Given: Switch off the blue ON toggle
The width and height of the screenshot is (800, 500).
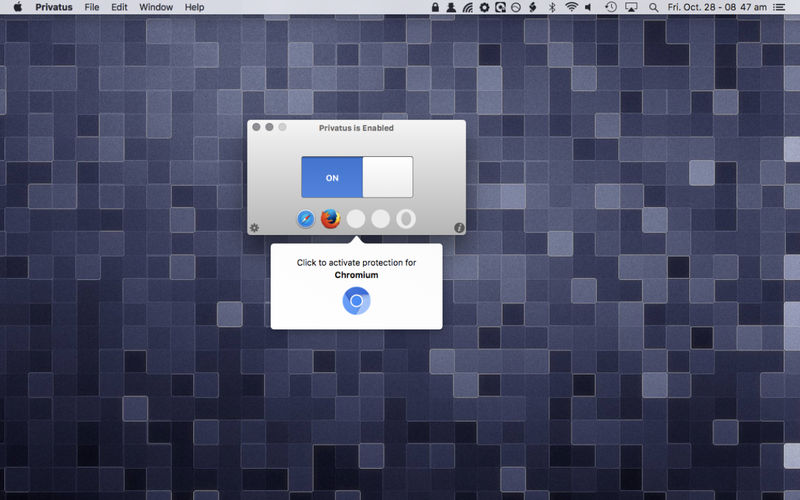Looking at the screenshot, I should tap(332, 177).
